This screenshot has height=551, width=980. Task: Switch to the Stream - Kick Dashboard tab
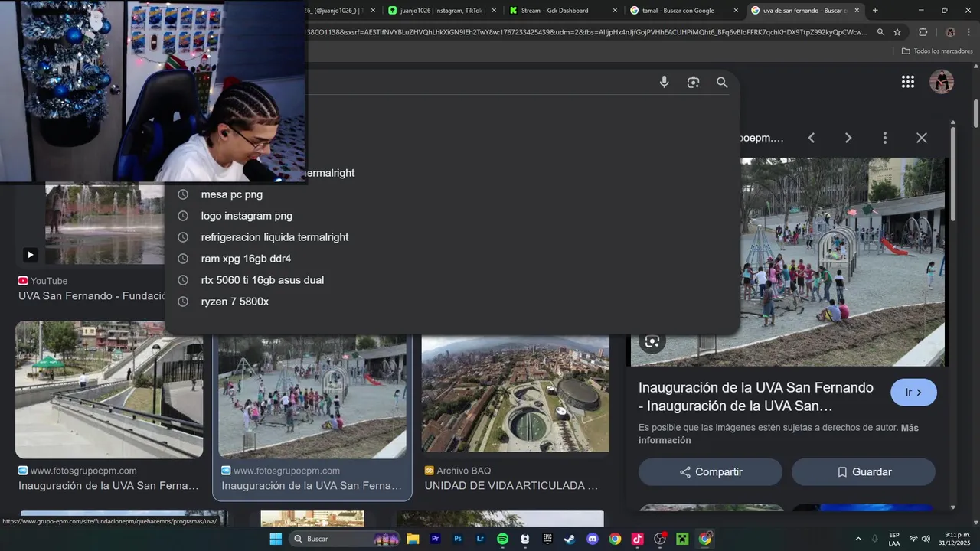point(562,10)
